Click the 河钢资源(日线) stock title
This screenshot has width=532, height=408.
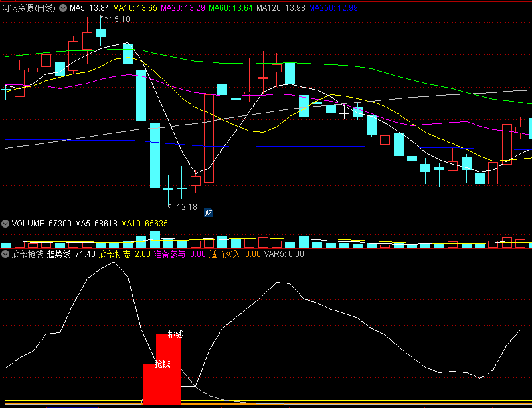tap(29, 8)
